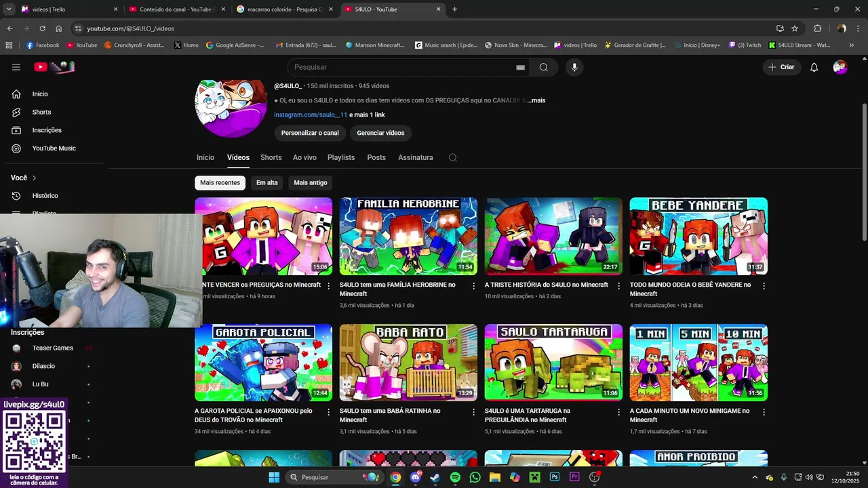Open the FAMÍLIA HEROBRINE video thumbnail
Viewport: 868px width, 488px height.
(x=408, y=236)
